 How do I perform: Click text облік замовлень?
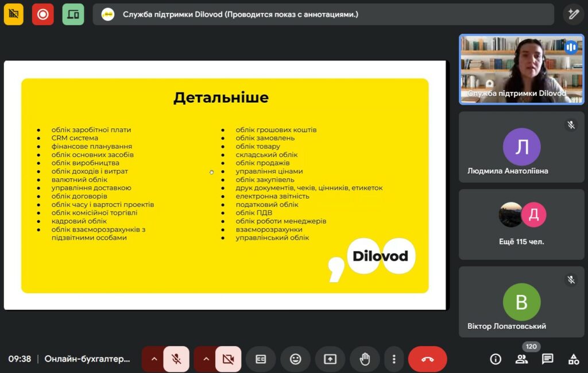pos(265,138)
